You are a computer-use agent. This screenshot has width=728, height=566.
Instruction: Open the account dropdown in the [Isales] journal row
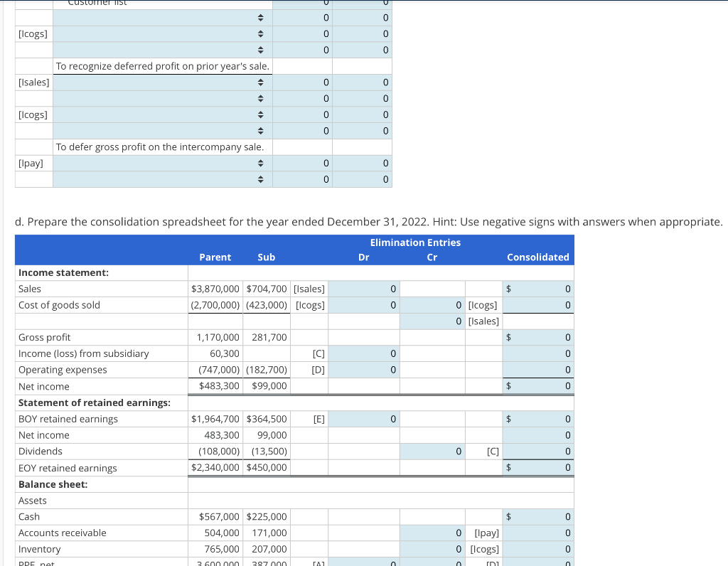(x=163, y=82)
